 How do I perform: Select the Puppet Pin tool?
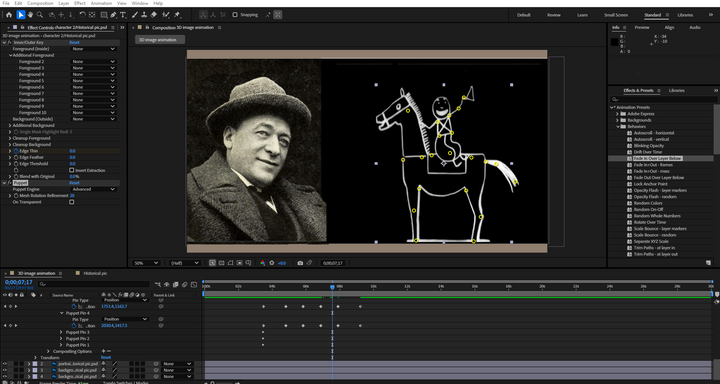[x=177, y=15]
